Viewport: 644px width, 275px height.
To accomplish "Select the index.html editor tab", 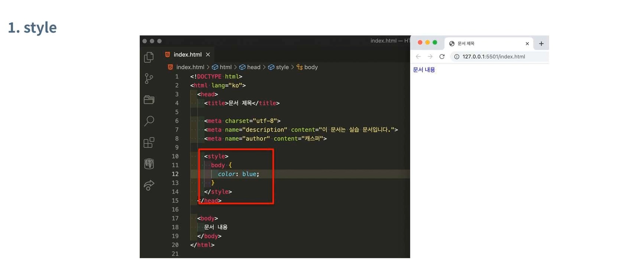I will 188,55.
